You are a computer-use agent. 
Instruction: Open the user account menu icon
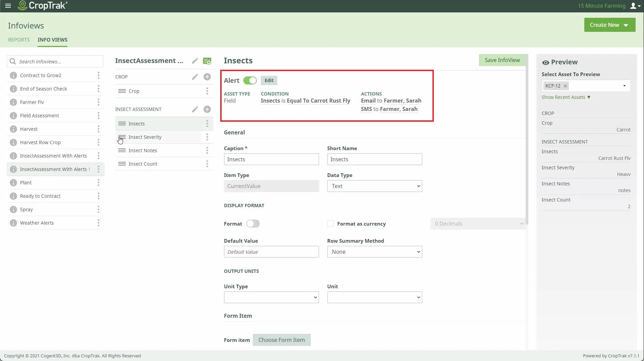point(635,6)
